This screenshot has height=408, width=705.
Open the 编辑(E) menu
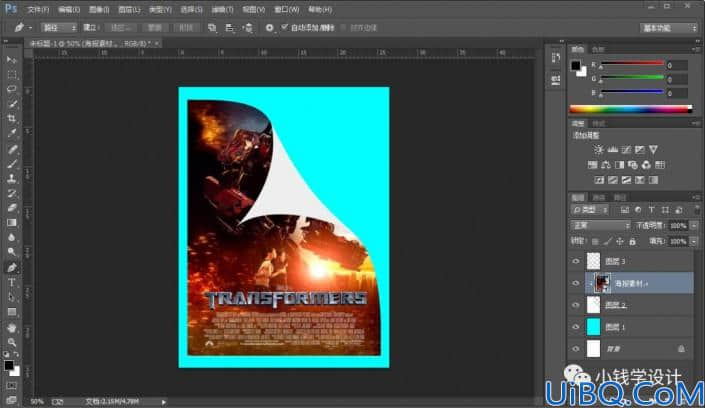pos(69,9)
